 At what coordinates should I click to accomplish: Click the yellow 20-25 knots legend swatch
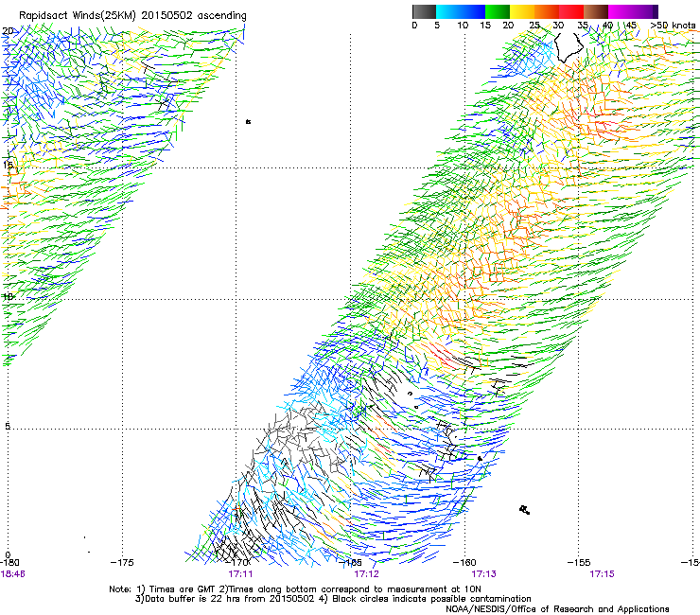tap(521, 11)
